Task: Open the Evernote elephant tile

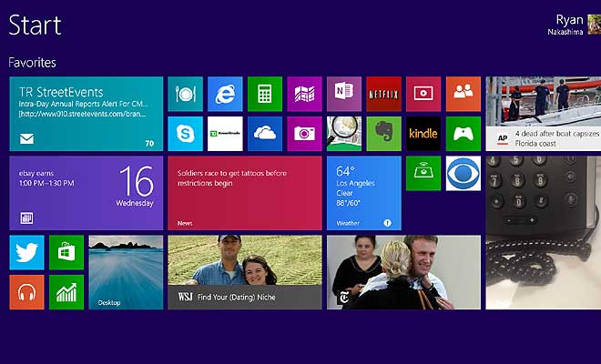Action: (383, 134)
